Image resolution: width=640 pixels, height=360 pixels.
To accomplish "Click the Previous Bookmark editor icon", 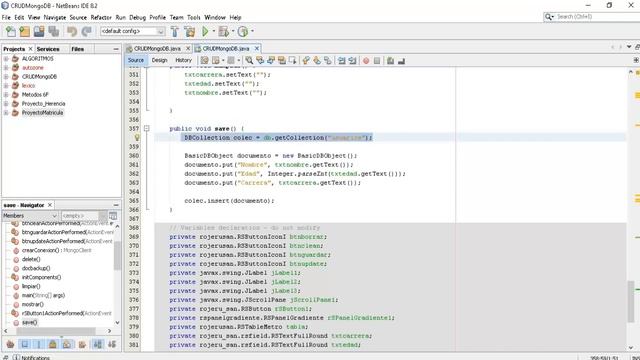I will click(306, 60).
